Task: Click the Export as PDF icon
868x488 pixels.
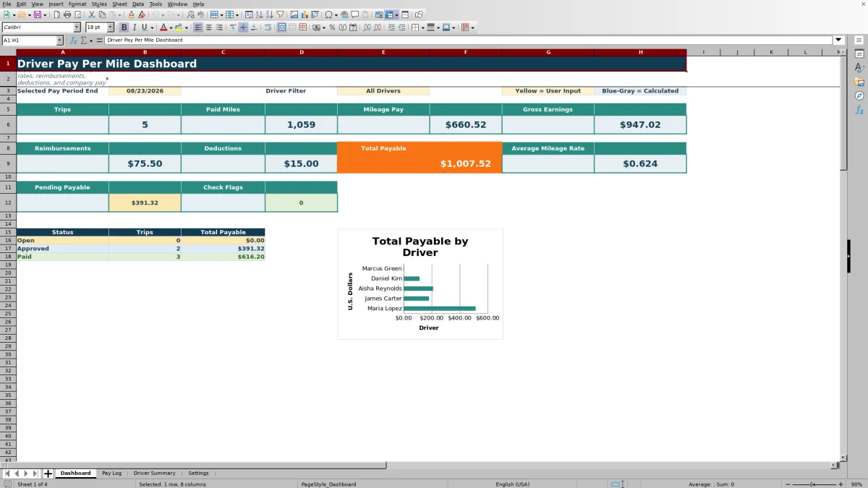Action: point(56,14)
